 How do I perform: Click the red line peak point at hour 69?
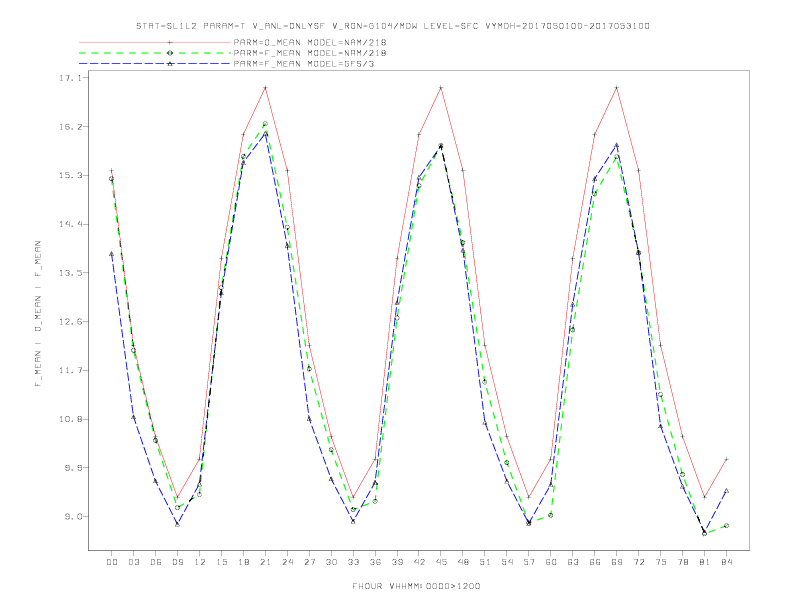tap(617, 88)
